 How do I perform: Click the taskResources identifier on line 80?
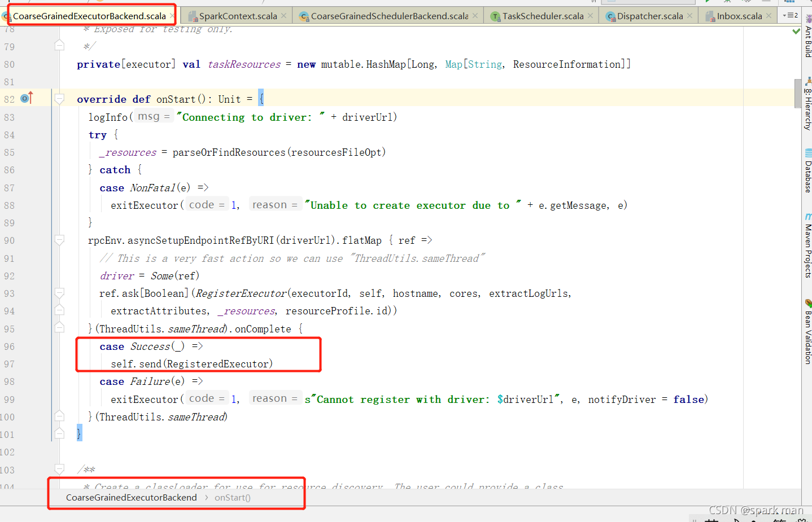[244, 64]
